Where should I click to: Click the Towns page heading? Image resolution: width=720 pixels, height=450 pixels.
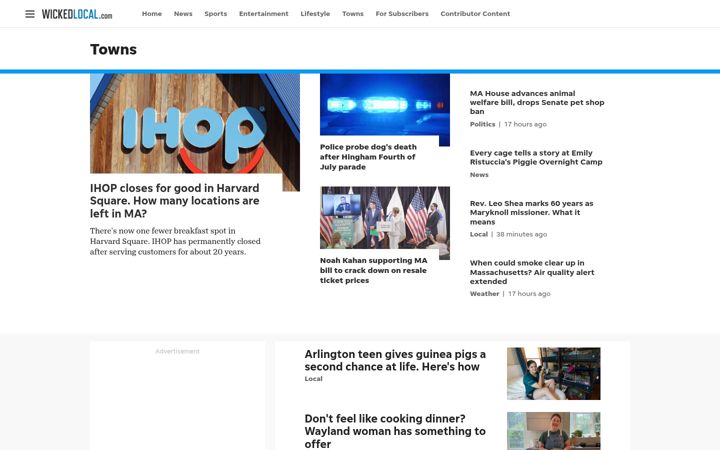(x=113, y=49)
